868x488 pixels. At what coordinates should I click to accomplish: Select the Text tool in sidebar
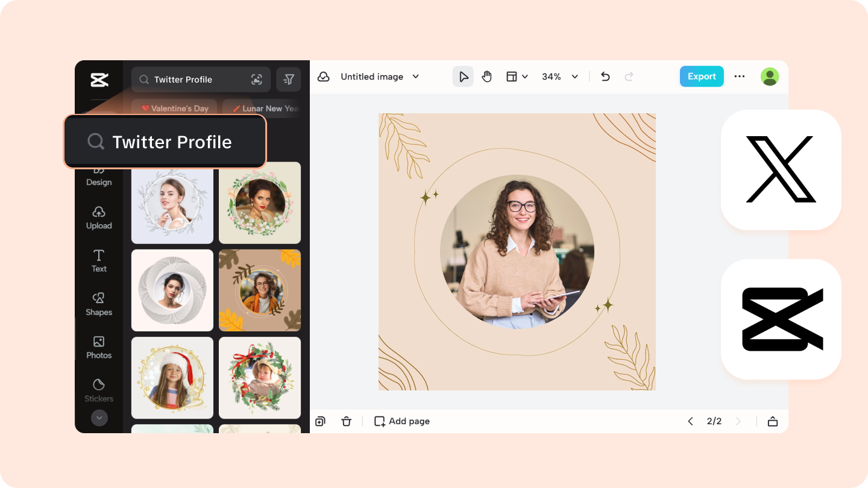tap(99, 261)
